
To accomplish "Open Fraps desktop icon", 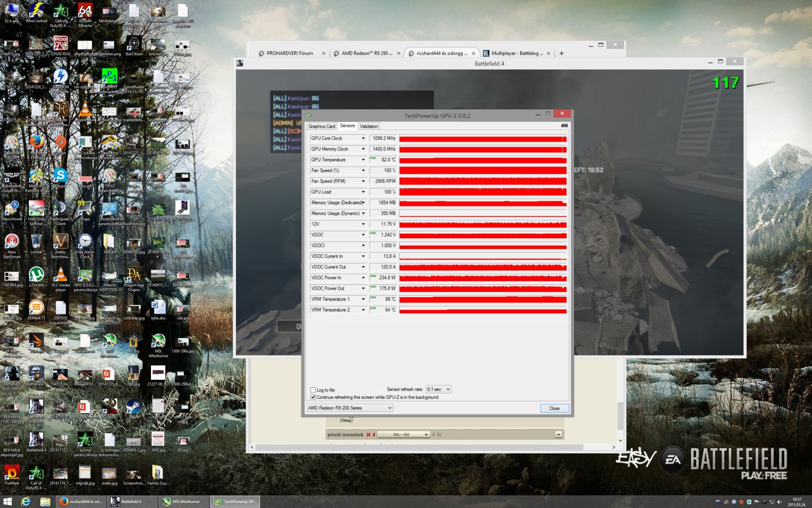I will pyautogui.click(x=85, y=211).
